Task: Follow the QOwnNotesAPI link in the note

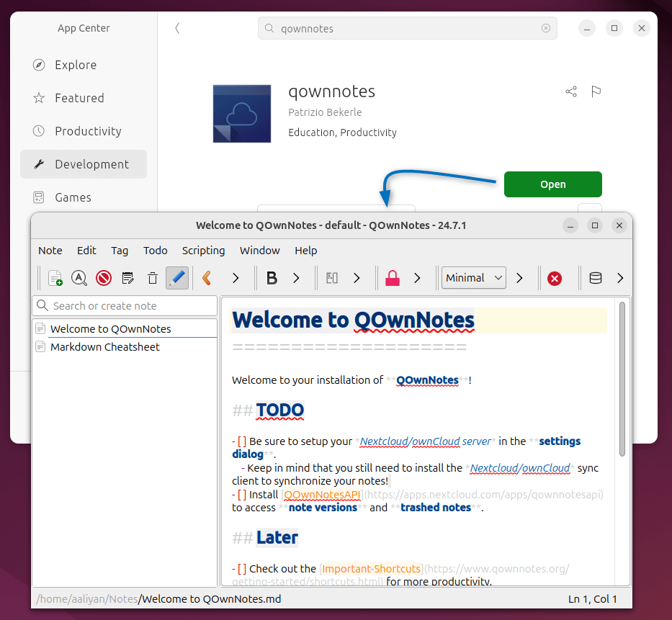Action: 321,495
